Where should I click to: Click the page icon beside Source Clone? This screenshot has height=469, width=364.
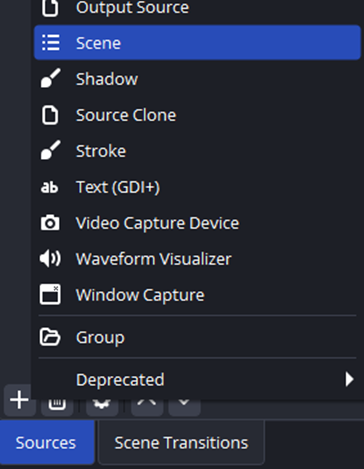[50, 115]
